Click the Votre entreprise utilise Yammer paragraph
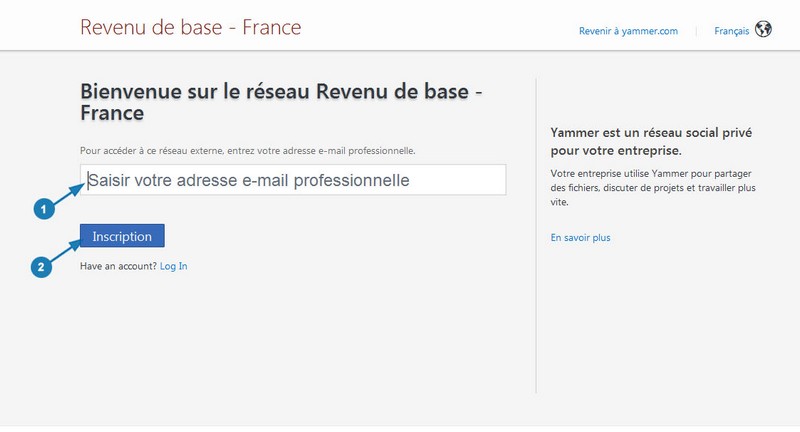 point(653,188)
